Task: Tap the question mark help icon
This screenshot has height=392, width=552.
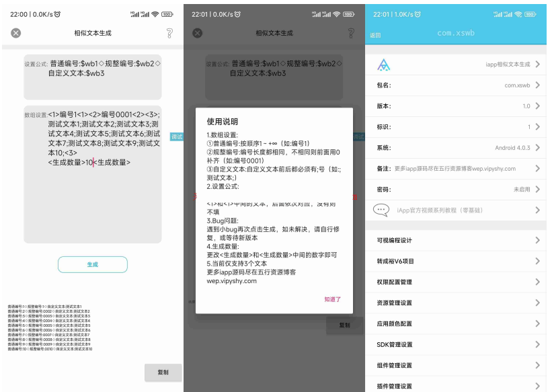Action: pos(169,33)
